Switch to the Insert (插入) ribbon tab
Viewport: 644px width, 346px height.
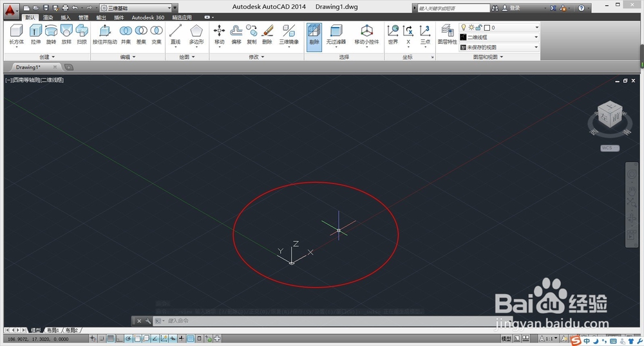pos(66,17)
